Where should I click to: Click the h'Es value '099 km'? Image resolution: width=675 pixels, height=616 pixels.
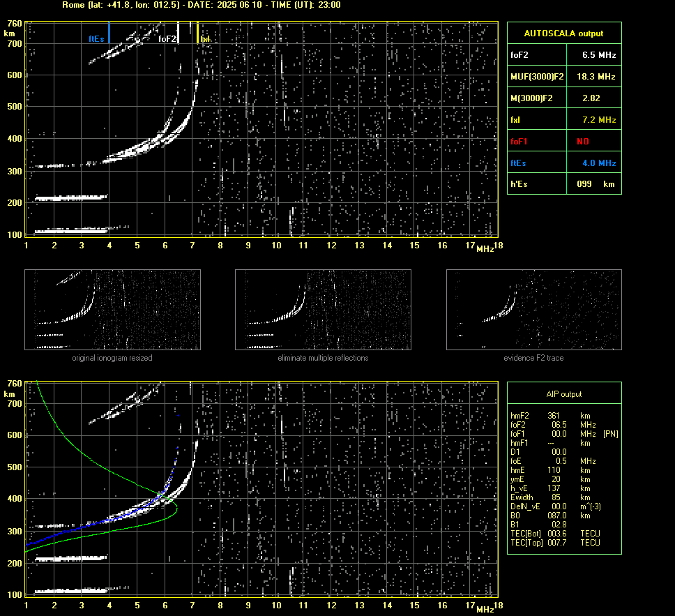coord(596,184)
